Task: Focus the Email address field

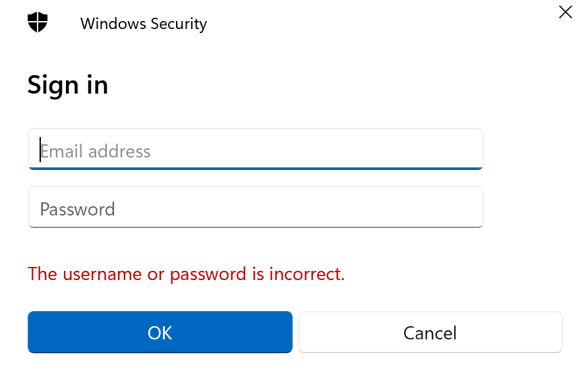Action: (x=255, y=149)
